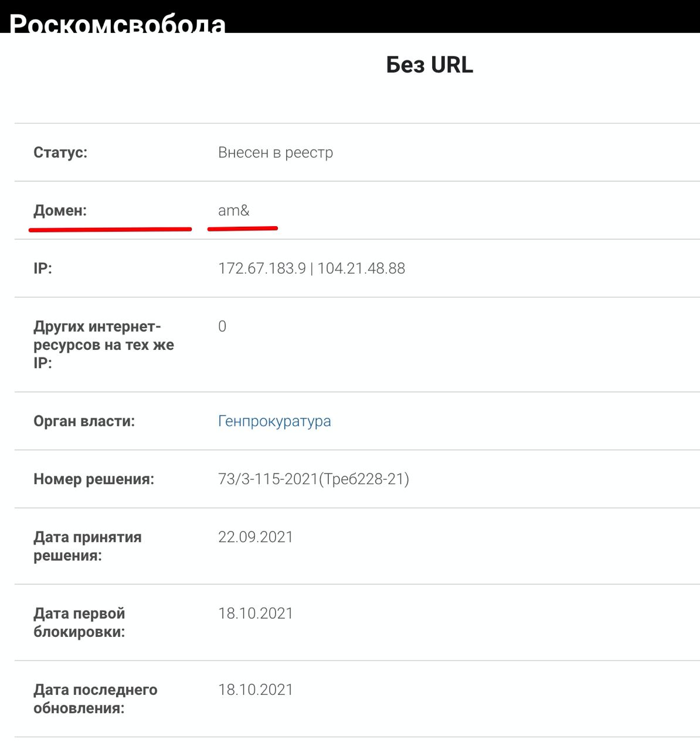Click the Без URL heading
This screenshot has width=700, height=750.
pyautogui.click(x=429, y=65)
